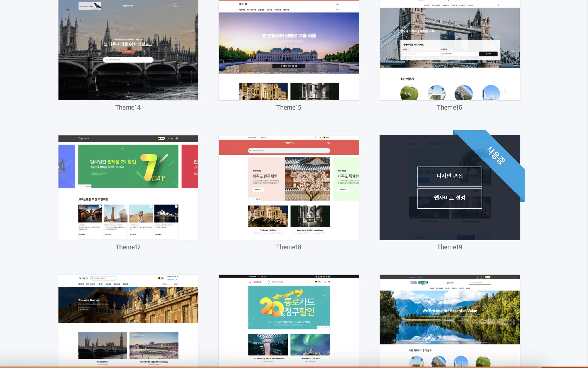Click the Theme14 caption label
Screen dimensions: 588x368
tap(128, 108)
